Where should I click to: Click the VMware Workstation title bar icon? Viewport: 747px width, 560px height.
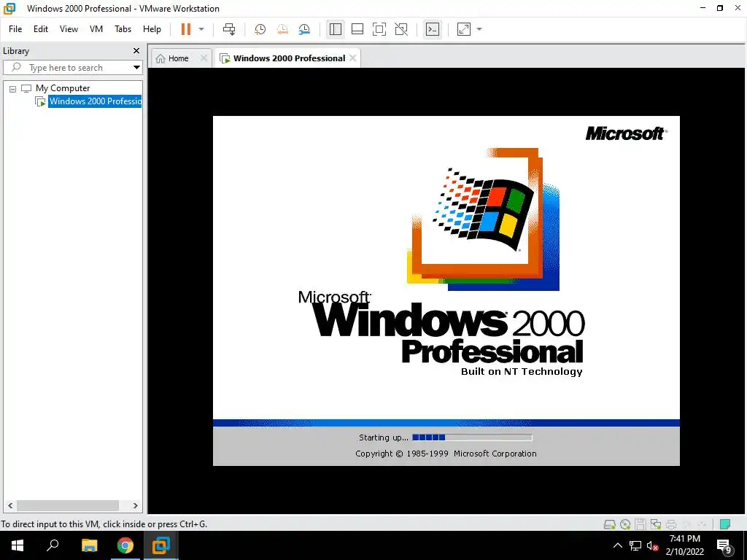pyautogui.click(x=9, y=8)
